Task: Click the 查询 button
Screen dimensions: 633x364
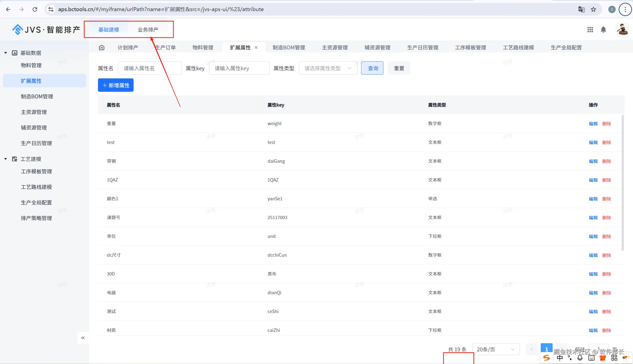Action: (372, 68)
